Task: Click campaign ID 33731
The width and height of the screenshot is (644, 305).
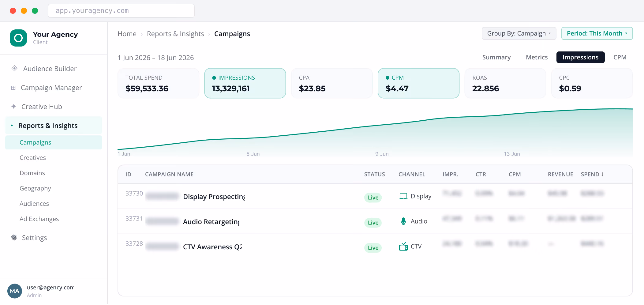Action: point(134,218)
